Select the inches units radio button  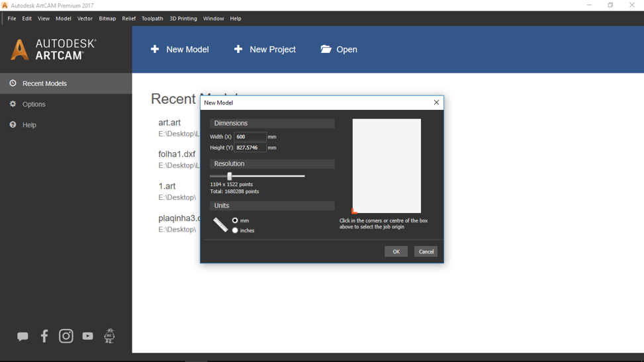[x=235, y=230]
